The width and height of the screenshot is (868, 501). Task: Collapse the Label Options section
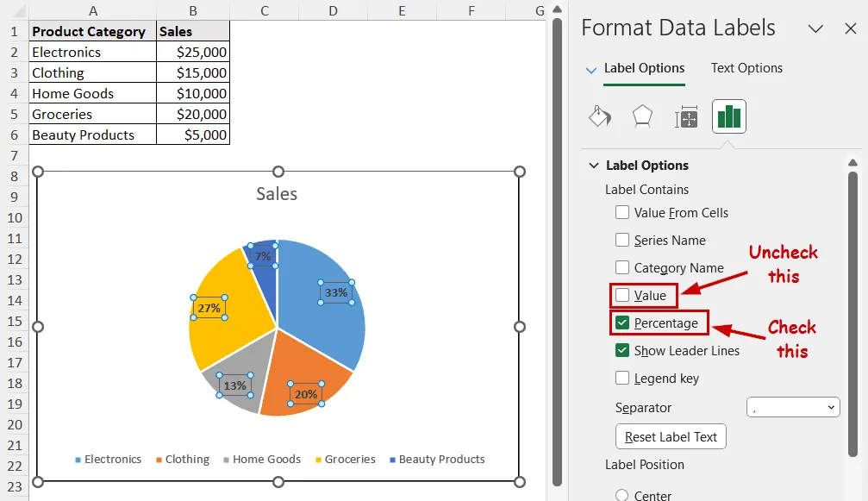pos(594,166)
